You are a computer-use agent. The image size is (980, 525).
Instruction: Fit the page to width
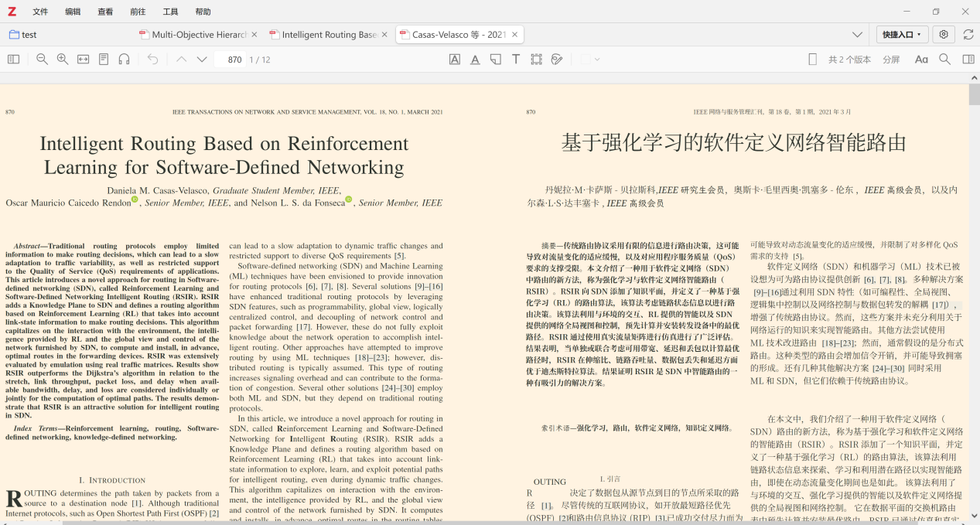(x=83, y=60)
